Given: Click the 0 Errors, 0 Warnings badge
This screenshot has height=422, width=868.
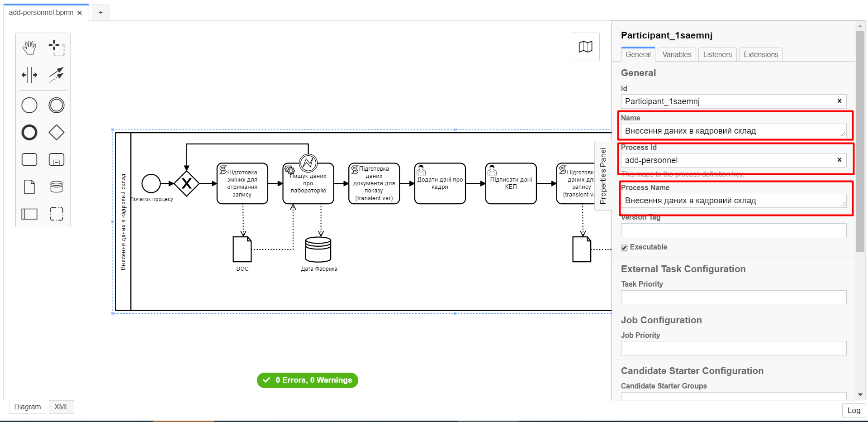Looking at the screenshot, I should (x=308, y=380).
